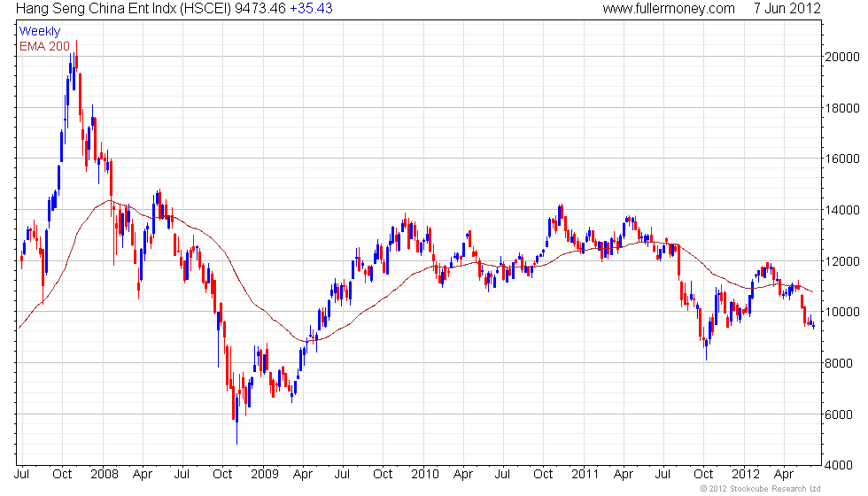Click the 12000 price axis label
Image resolution: width=868 pixels, height=496 pixels.
tap(842, 261)
